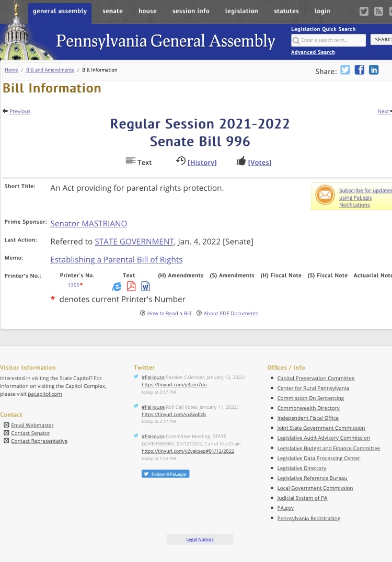Click the PaLegis email envelope icon
This screenshot has height=562, width=392.
[x=325, y=195]
